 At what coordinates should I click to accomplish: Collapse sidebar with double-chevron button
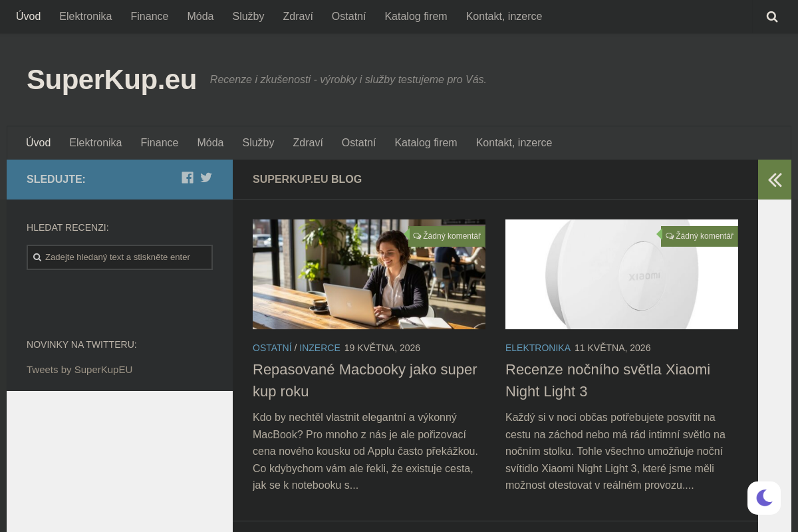click(x=775, y=180)
